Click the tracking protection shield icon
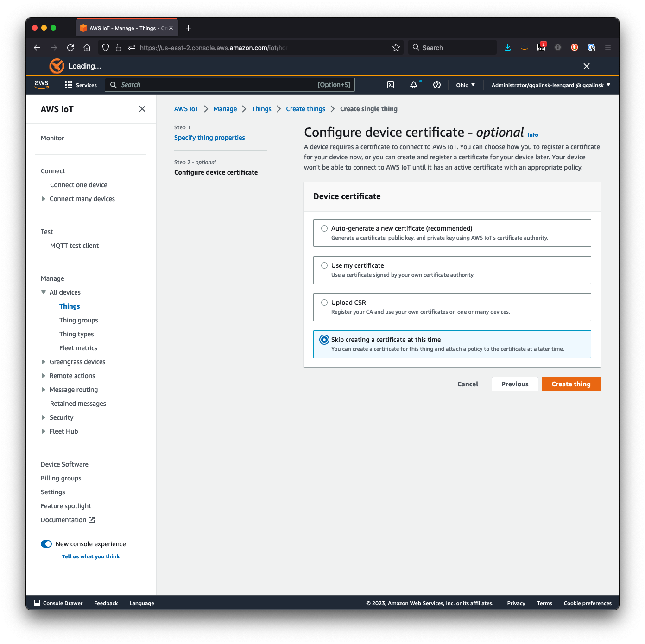Image resolution: width=645 pixels, height=644 pixels. tap(106, 47)
